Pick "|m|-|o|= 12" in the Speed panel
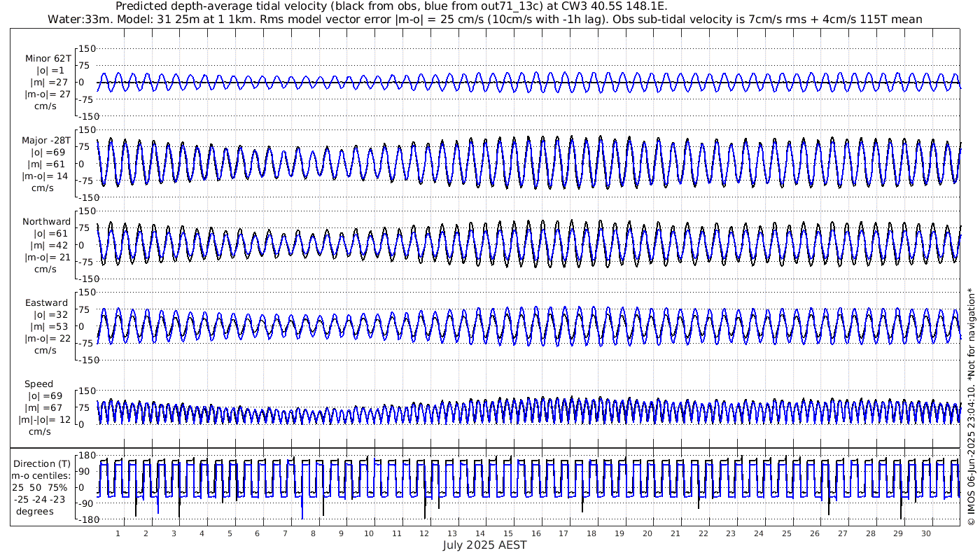This screenshot has height=560, width=980. point(45,420)
